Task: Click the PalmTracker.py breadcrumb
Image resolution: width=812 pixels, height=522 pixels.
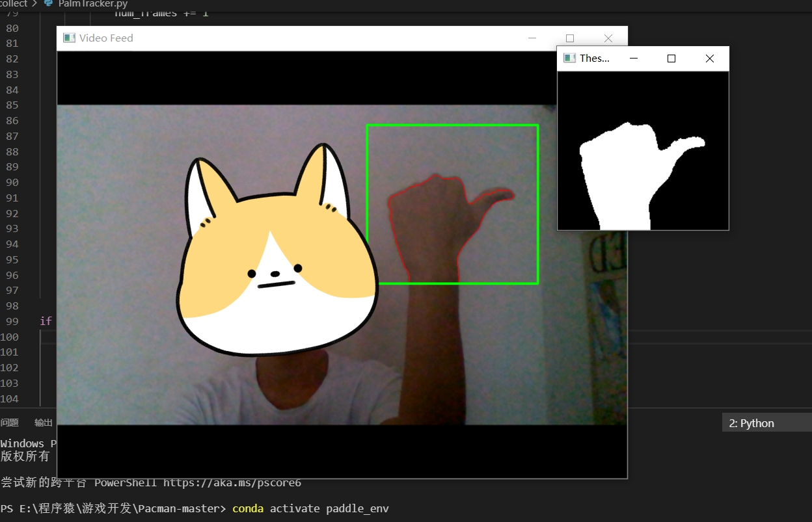Action: point(92,4)
